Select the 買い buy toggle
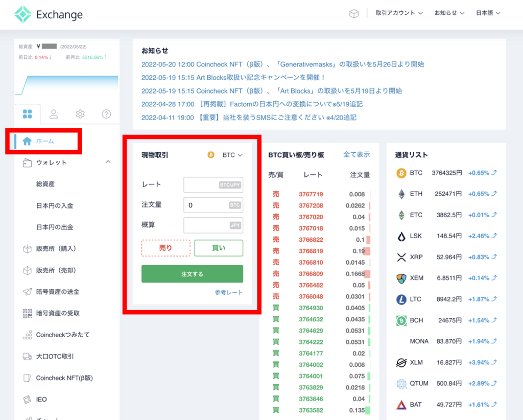 pos(219,248)
